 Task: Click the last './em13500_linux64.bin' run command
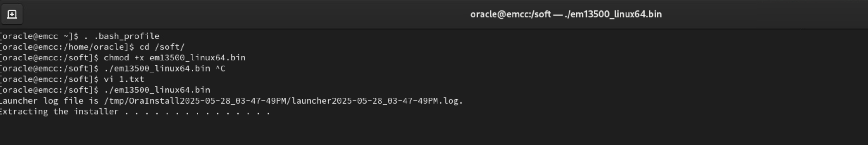[157, 90]
